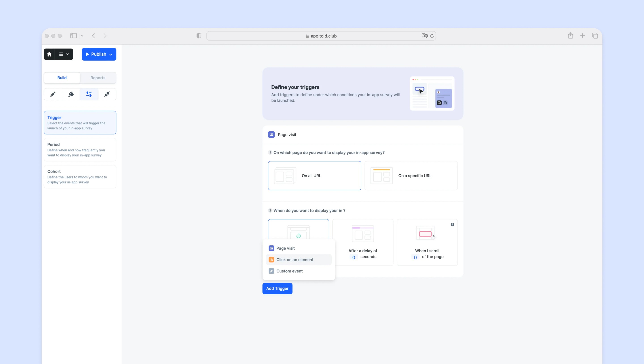Viewport: 644px width, 364px height.
Task: Select the sliders settings icon
Action: coord(89,94)
